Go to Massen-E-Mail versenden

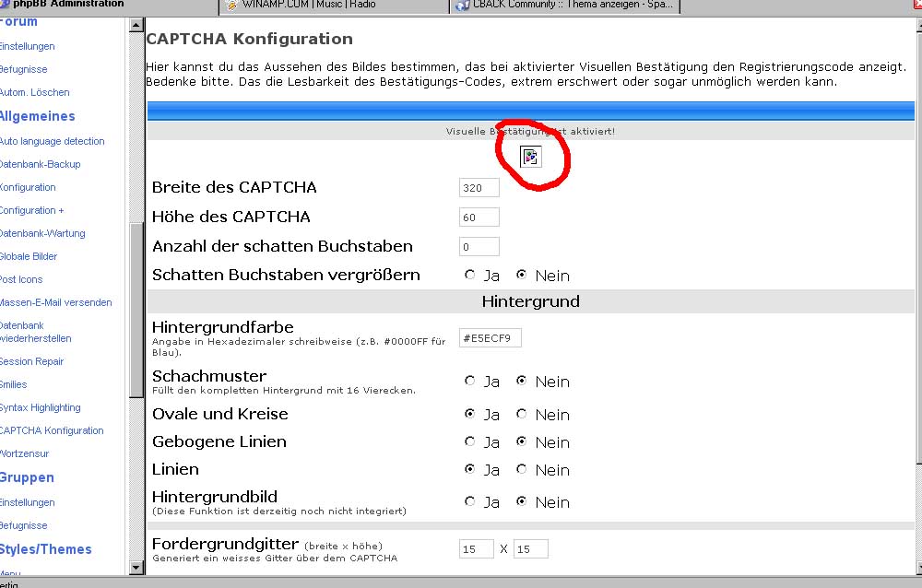(55, 302)
